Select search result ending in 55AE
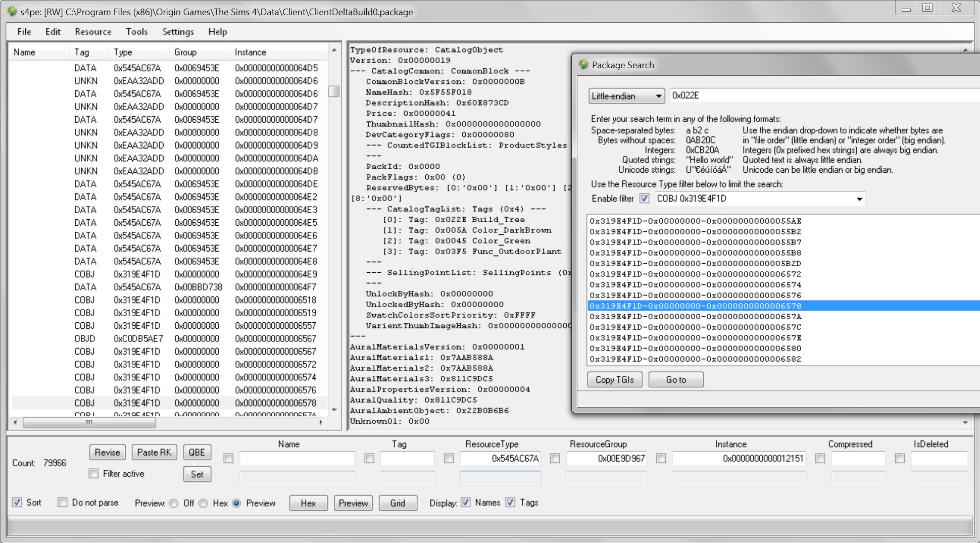Image resolution: width=980 pixels, height=543 pixels. (x=783, y=221)
